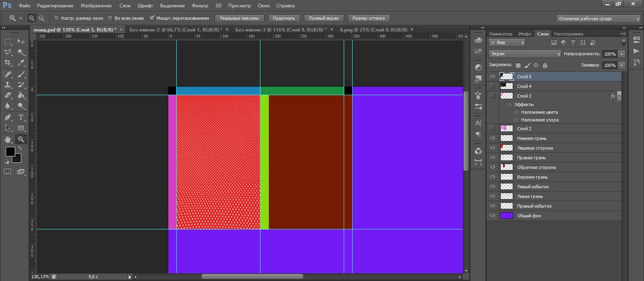This screenshot has height=281, width=644.
Task: Lock transparent pixels for the layer
Action: 518,65
